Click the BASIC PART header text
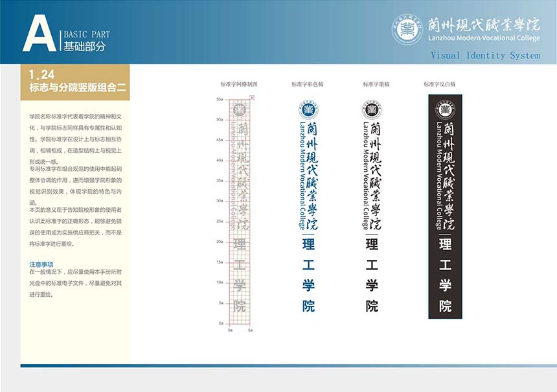 click(87, 34)
